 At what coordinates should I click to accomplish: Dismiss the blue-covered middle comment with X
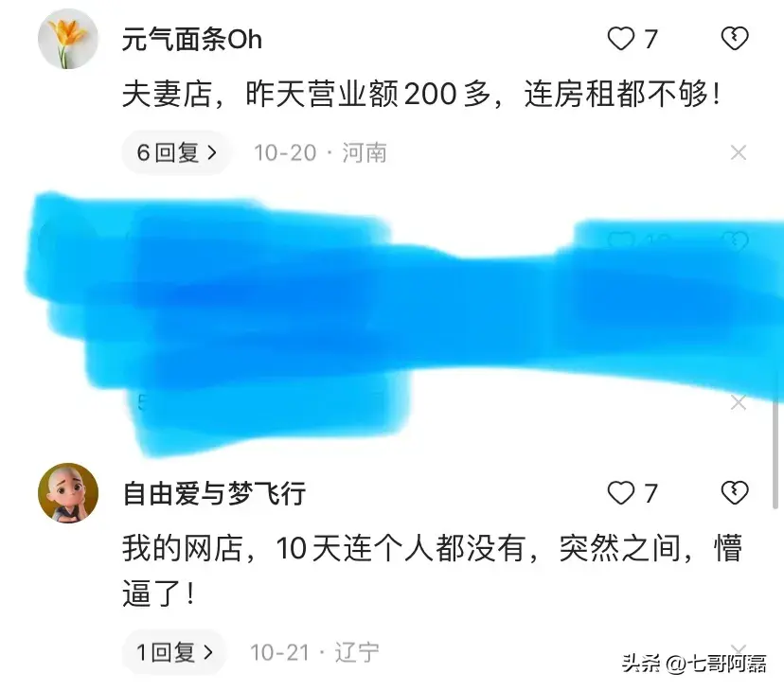pyautogui.click(x=739, y=402)
